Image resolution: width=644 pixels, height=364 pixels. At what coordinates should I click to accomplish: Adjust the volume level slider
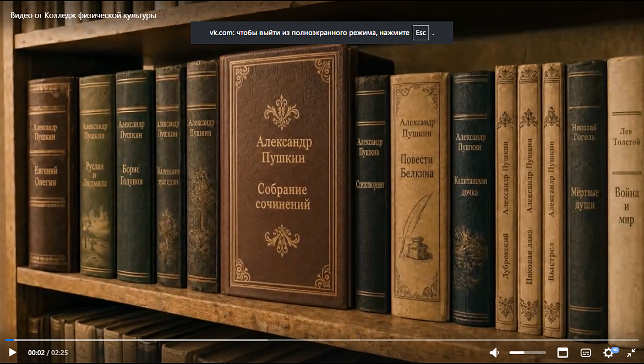click(x=527, y=352)
